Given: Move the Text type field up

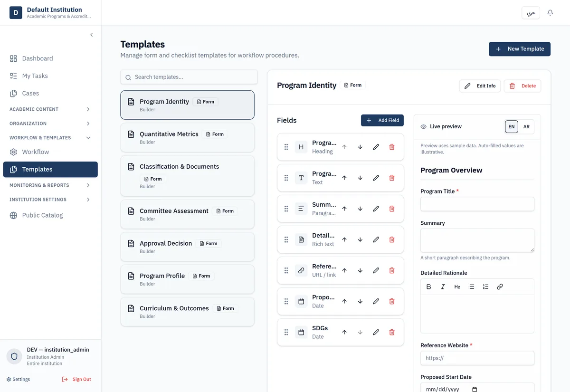Looking at the screenshot, I should click(x=344, y=178).
